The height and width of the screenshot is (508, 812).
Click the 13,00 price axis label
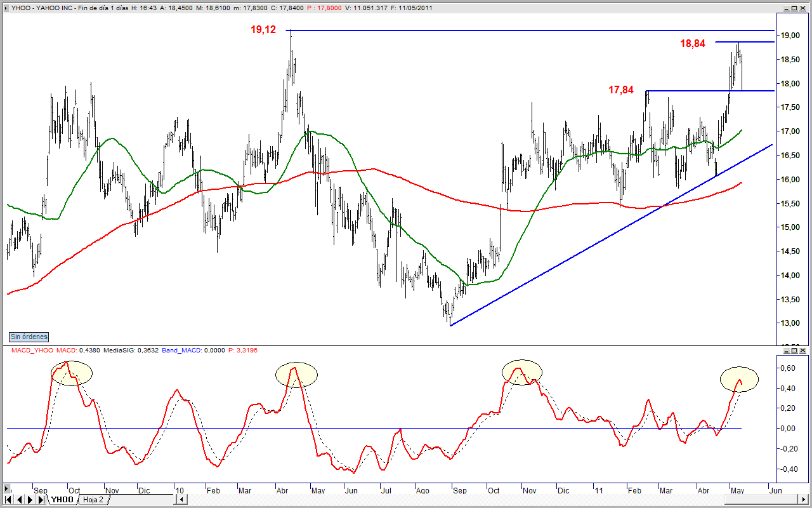pyautogui.click(x=790, y=323)
